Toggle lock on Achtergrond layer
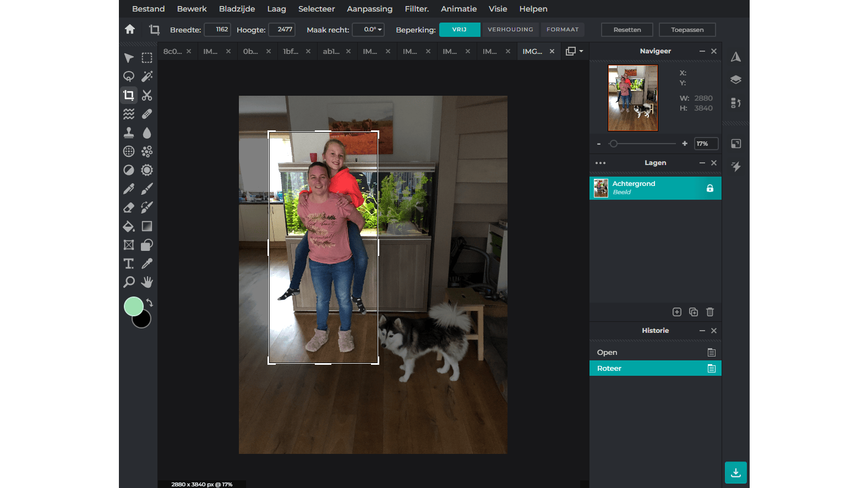Viewport: 868px width, 488px height. click(710, 188)
